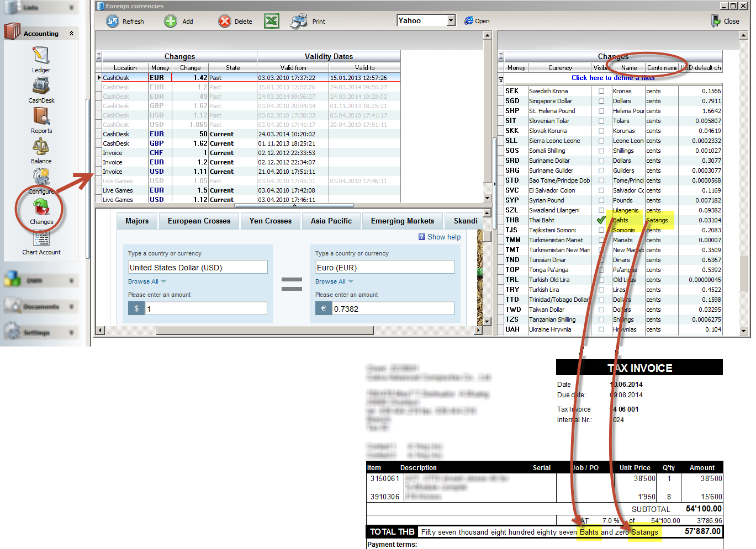Open the Reports sidebar icon

pos(41,116)
